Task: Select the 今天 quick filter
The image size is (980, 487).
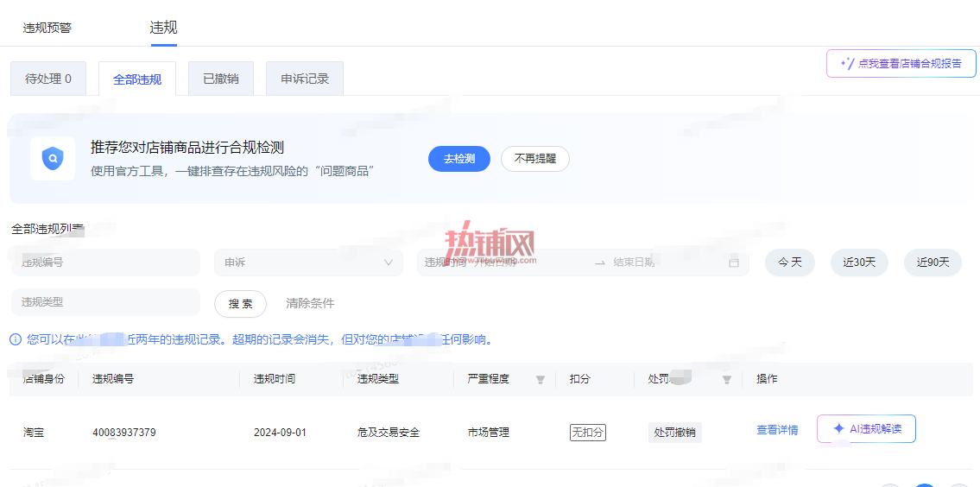Action: pyautogui.click(x=790, y=262)
